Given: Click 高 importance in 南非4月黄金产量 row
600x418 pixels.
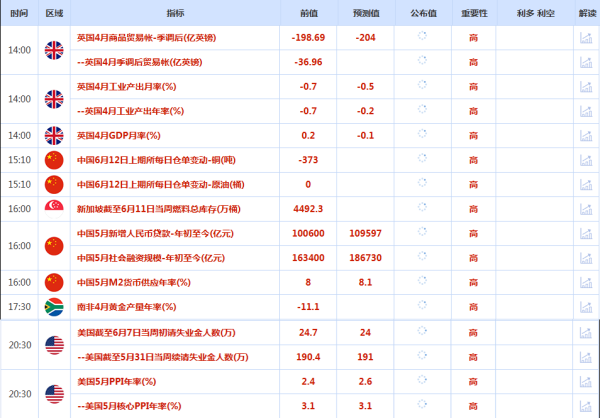Looking at the screenshot, I should click(473, 307).
